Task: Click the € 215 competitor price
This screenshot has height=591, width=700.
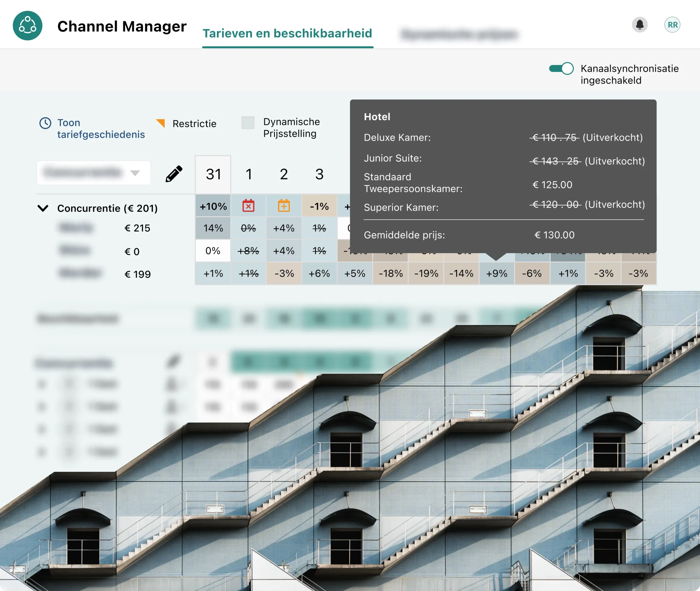Action: (138, 228)
